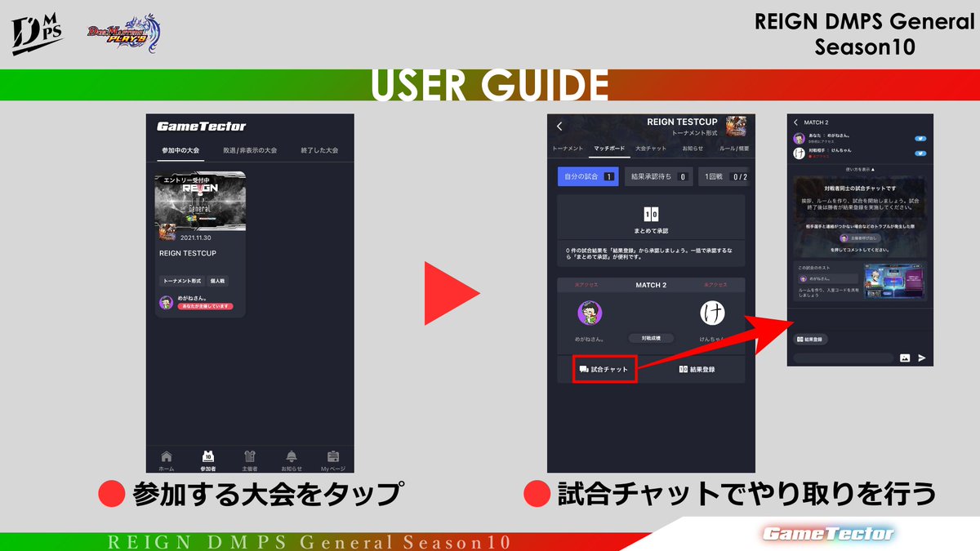The image size is (980, 551).
Task: Go back from the MATCH 2 chat screen
Action: [x=796, y=122]
